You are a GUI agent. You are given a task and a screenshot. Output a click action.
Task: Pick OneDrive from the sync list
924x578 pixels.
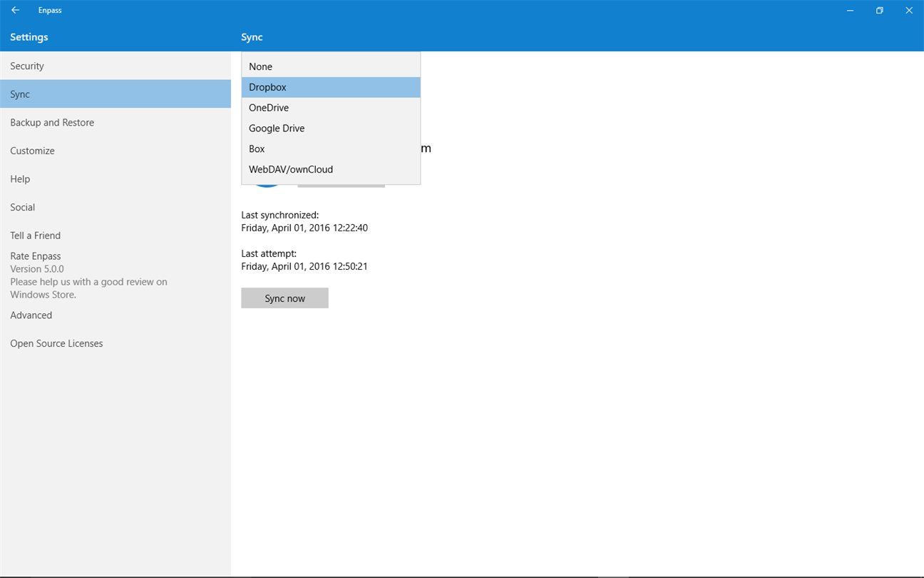(x=331, y=108)
